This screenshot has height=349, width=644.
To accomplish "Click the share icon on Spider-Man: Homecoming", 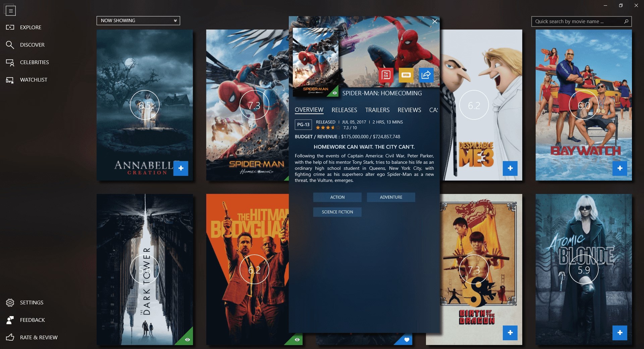I will click(426, 75).
